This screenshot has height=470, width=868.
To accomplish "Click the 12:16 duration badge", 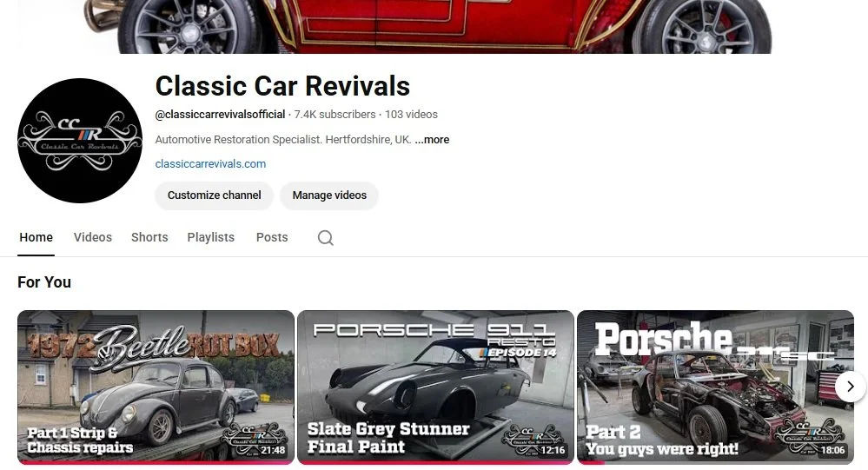I will (553, 451).
